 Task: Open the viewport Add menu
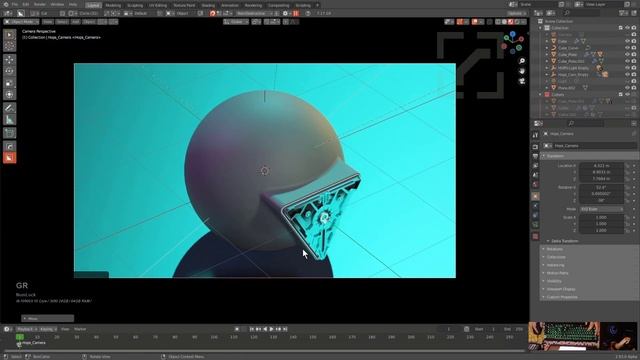[76, 22]
